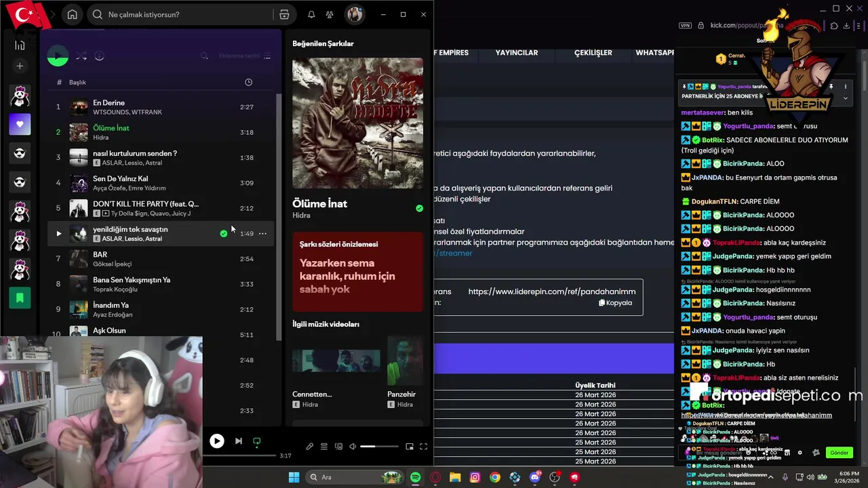This screenshot has width=868, height=488.
Task: Open the miniplayer icon
Action: point(410,447)
